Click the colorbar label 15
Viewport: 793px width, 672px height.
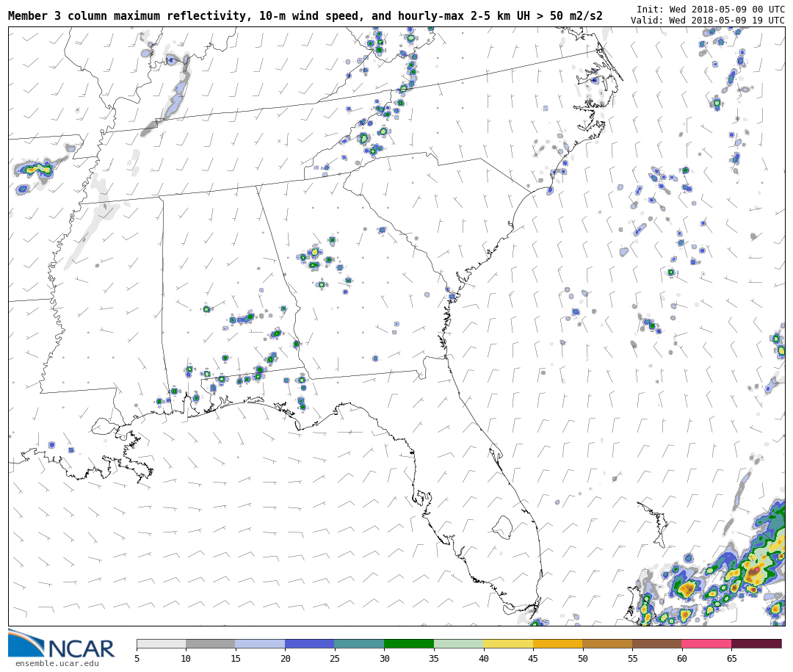(236, 658)
